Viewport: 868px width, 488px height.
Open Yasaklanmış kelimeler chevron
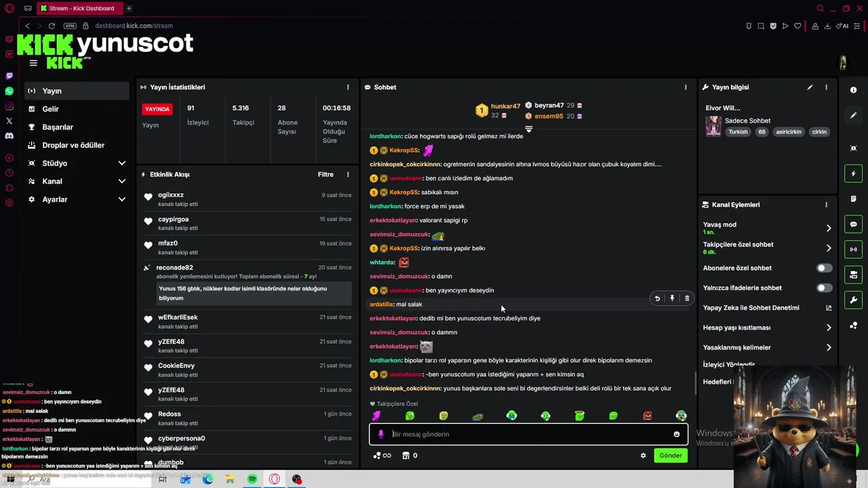pyautogui.click(x=829, y=347)
